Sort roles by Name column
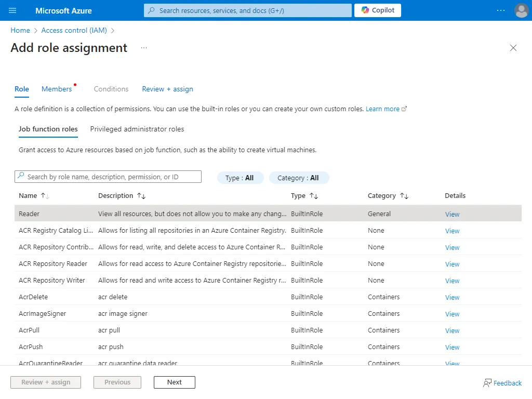Screen dimensions: 532x399 point(34,196)
